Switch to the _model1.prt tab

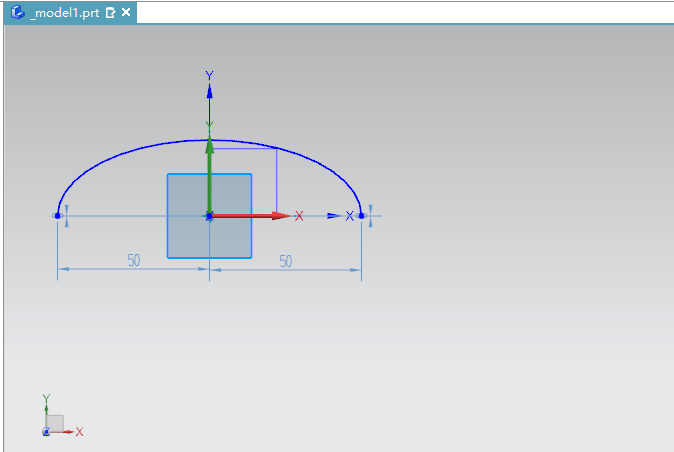64,13
